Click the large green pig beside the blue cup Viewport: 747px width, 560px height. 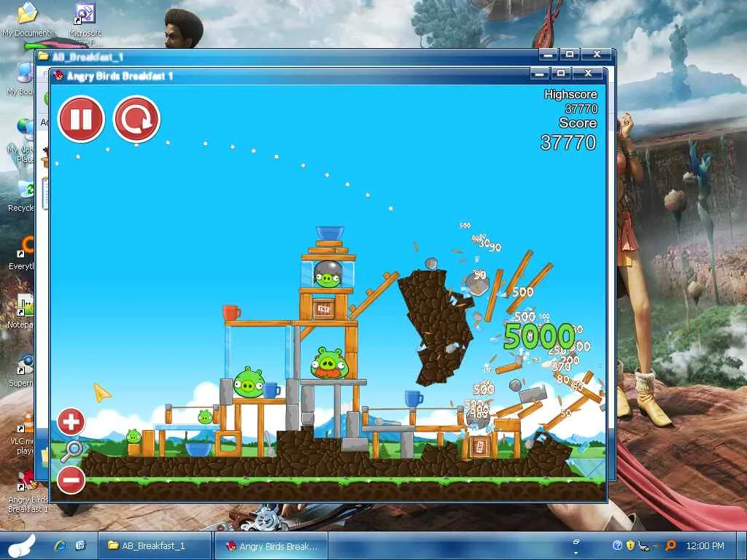point(248,382)
